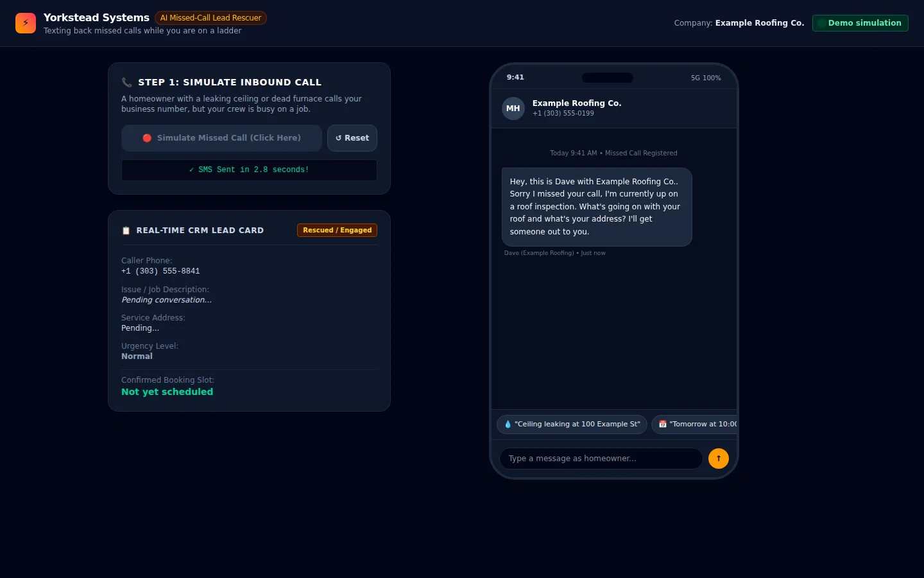This screenshot has width=924, height=578.
Task: Click the red dot on Simulate Missed Call
Action: tap(147, 138)
